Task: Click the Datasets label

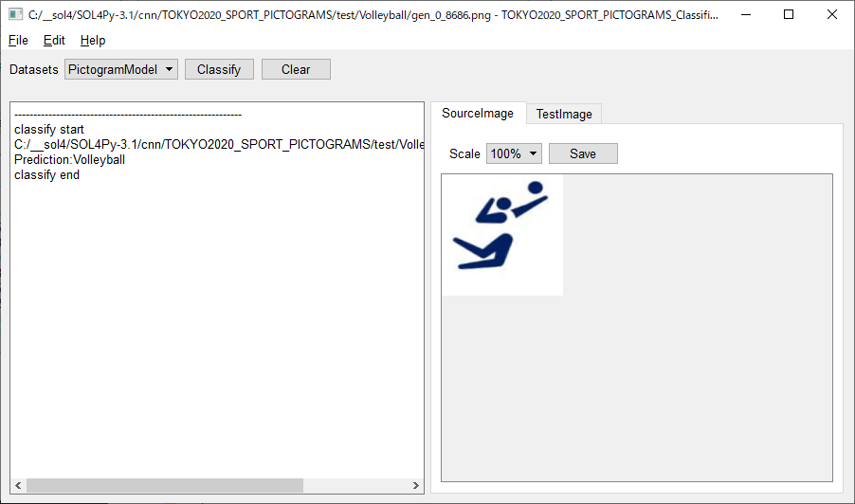Action: tap(34, 70)
